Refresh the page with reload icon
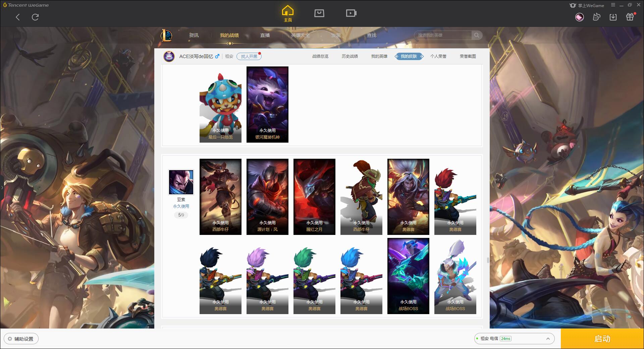Image resolution: width=644 pixels, height=349 pixels. [x=35, y=17]
